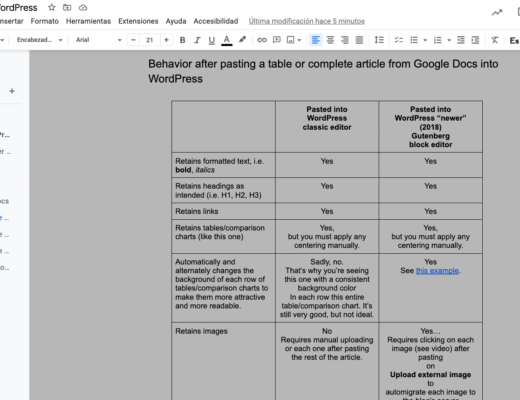This screenshot has width=520, height=400.
Task: Click plus button in outline sidebar
Action: tap(12, 91)
